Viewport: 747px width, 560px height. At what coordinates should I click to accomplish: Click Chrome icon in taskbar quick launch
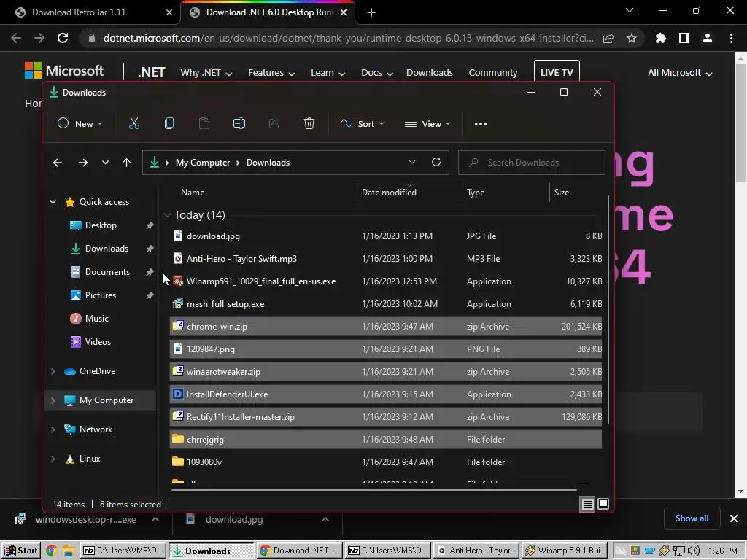click(x=52, y=551)
